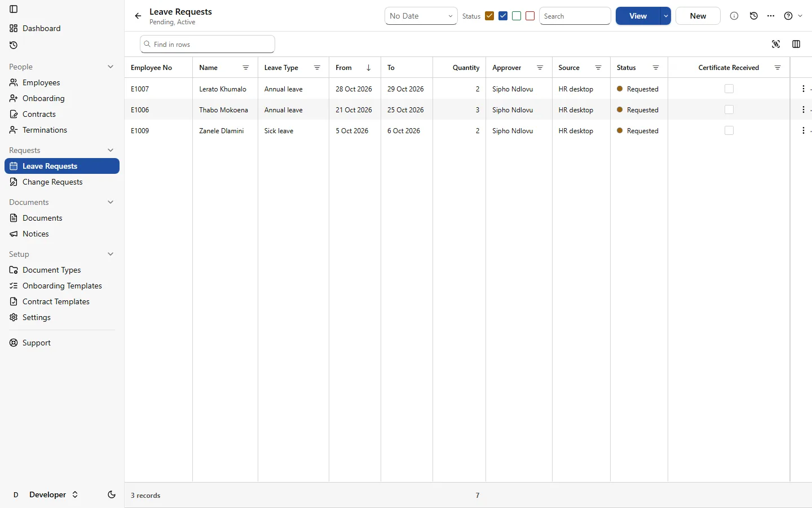Screen dimensions: 812x508
Task: Open row actions menu for Zanele Dlamini
Action: point(804,130)
